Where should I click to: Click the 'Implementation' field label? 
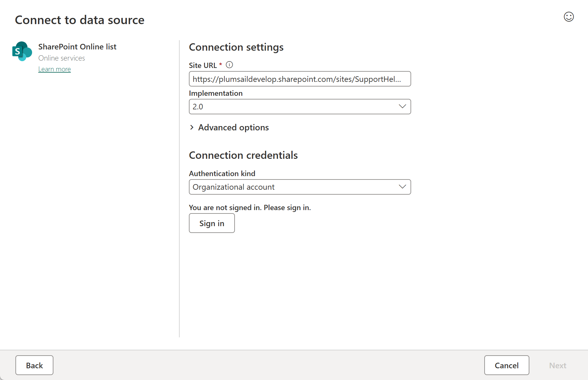[216, 93]
